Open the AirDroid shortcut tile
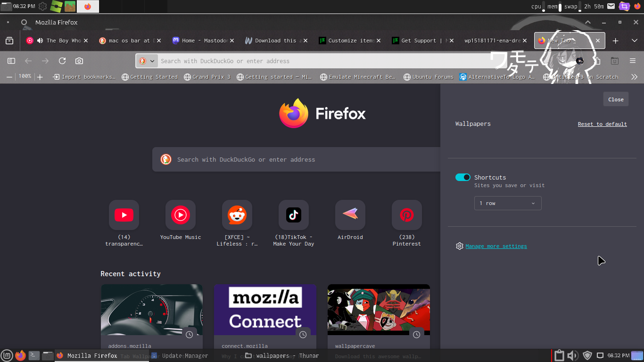Viewport: 644px width, 362px height. pyautogui.click(x=350, y=215)
